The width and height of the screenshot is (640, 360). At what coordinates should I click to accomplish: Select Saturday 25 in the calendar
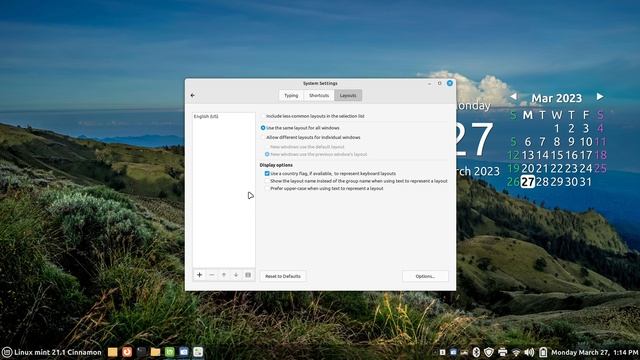click(600, 168)
